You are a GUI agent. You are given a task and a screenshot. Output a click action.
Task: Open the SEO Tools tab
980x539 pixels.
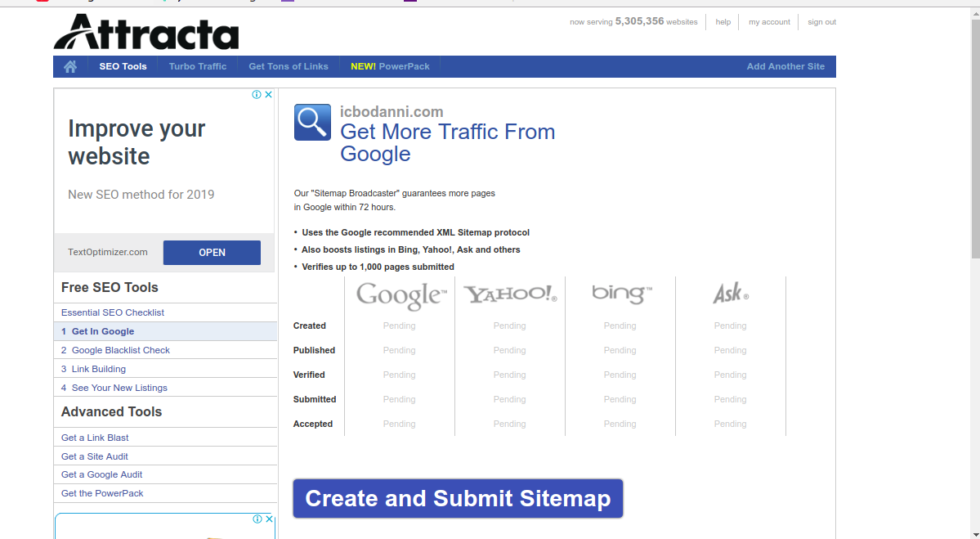pyautogui.click(x=123, y=66)
